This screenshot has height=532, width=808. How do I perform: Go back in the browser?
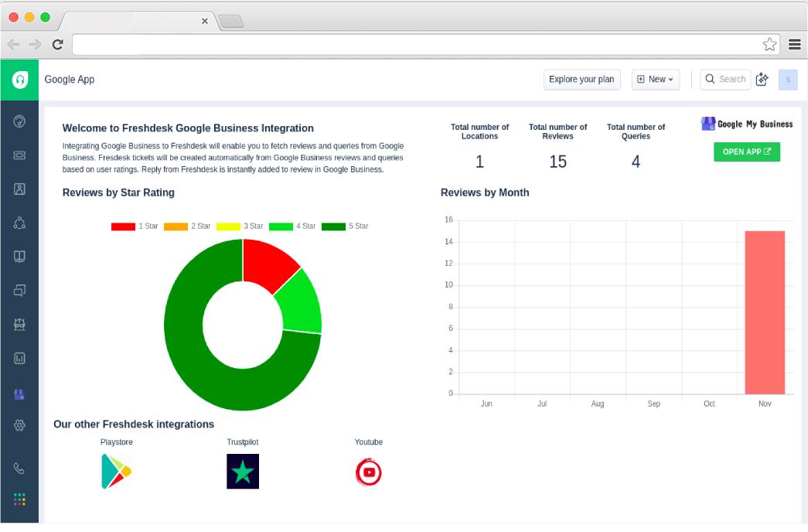[14, 44]
